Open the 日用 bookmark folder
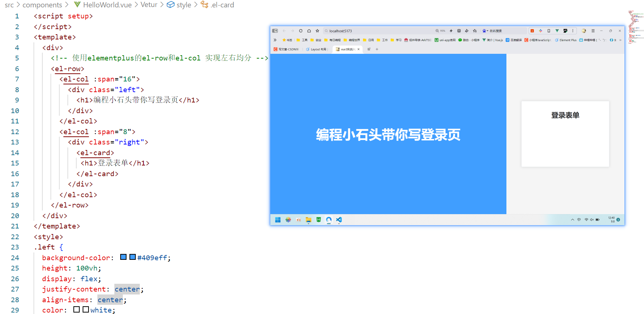The image size is (644, 314). click(x=368, y=40)
